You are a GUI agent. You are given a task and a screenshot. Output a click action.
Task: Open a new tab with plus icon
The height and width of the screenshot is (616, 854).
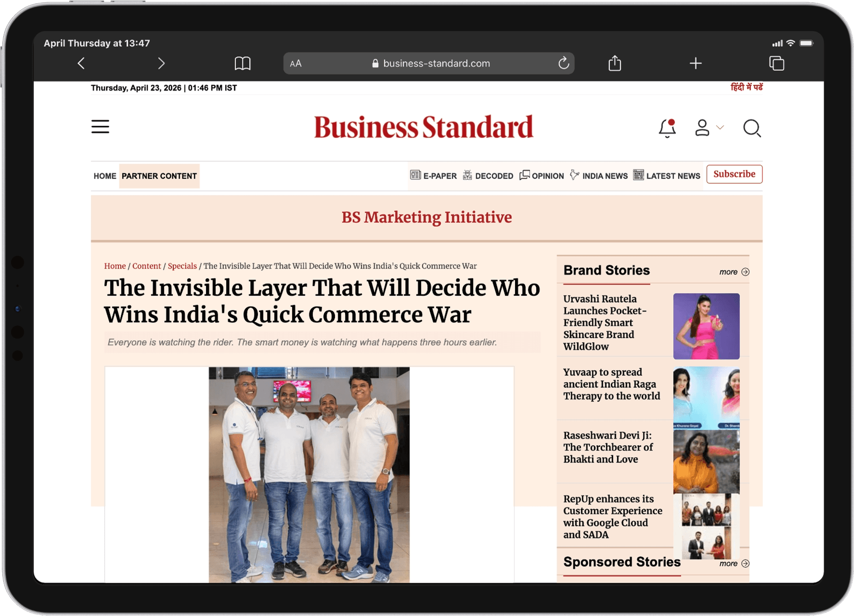[696, 64]
